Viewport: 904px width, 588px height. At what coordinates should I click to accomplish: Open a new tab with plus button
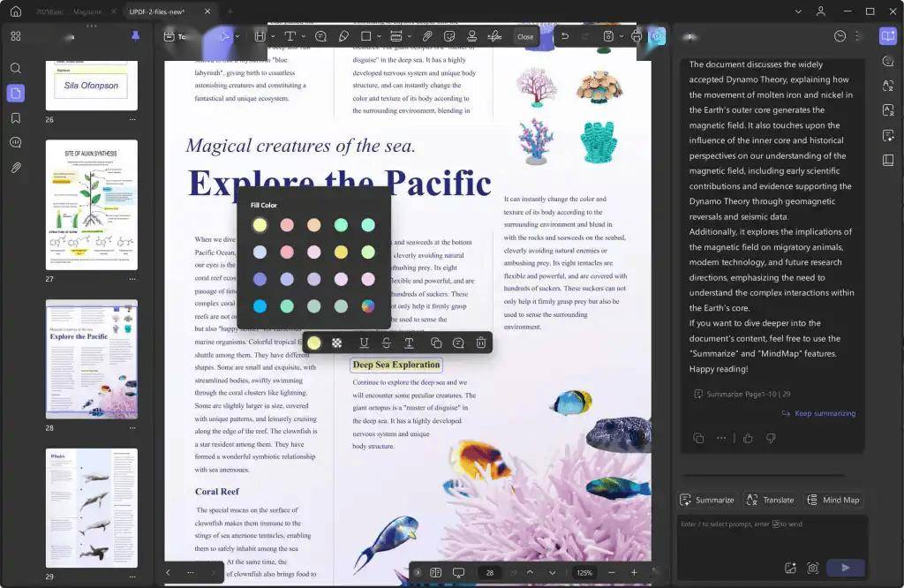tap(230, 11)
